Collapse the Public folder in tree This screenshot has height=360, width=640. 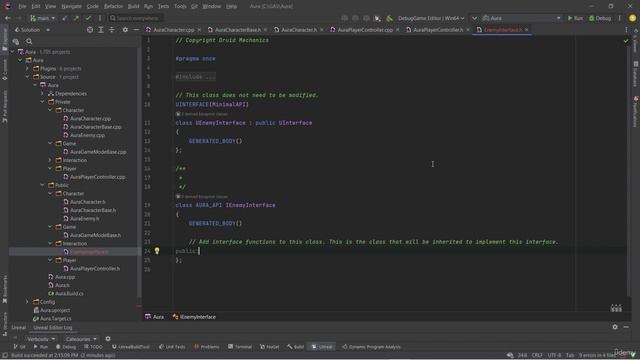coord(42,185)
